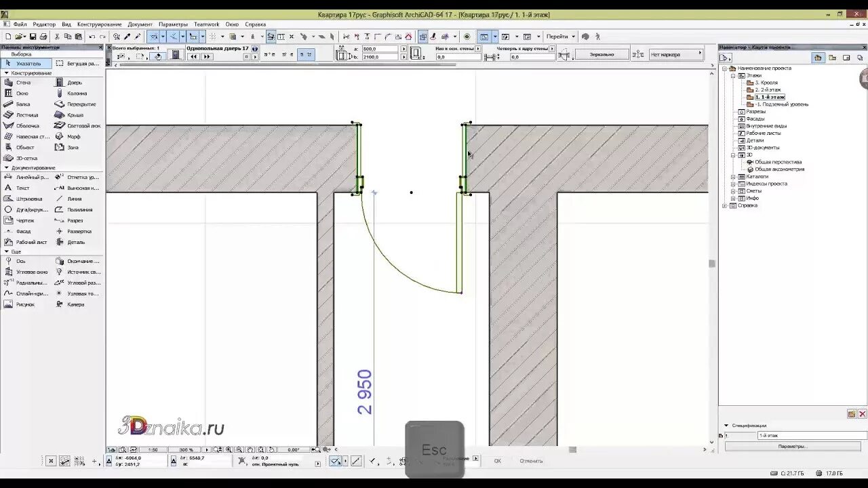The image size is (868, 488).
Task: Click the door height field showing 2100,0
Action: click(x=381, y=57)
